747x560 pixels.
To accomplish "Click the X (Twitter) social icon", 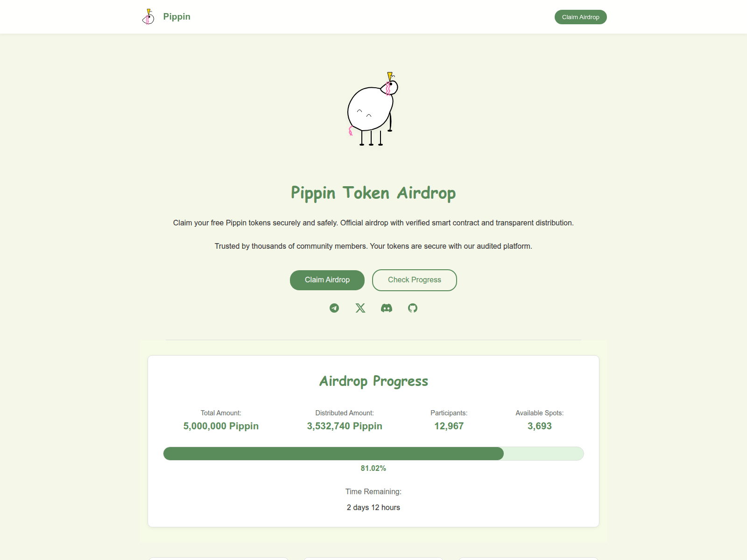I will (x=360, y=308).
